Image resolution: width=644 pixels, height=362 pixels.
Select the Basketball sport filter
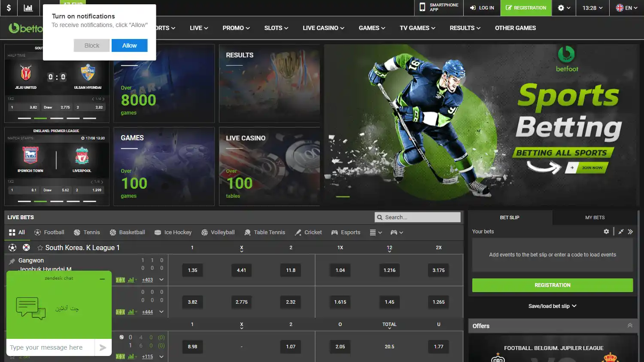click(127, 232)
